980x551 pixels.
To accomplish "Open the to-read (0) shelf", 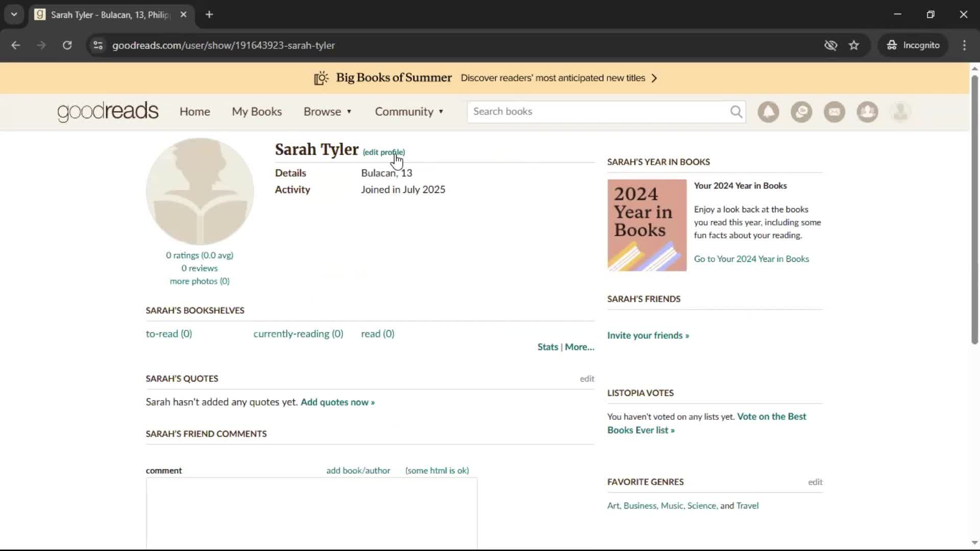I will coord(169,334).
